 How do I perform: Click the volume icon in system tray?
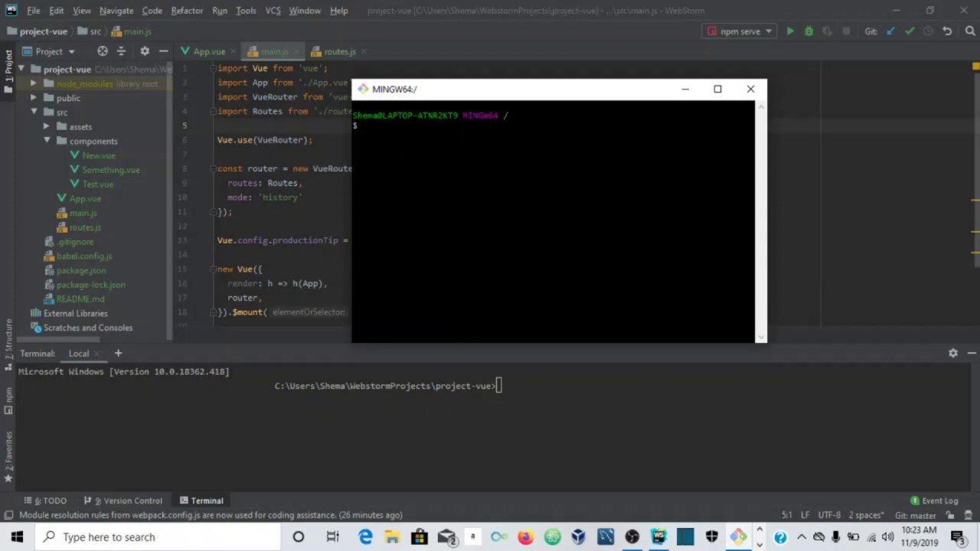coord(887,536)
